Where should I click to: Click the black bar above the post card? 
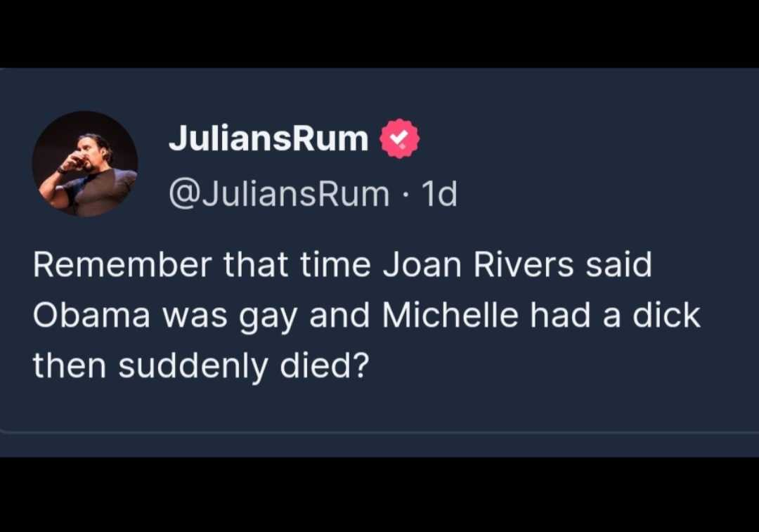[x=379, y=32]
